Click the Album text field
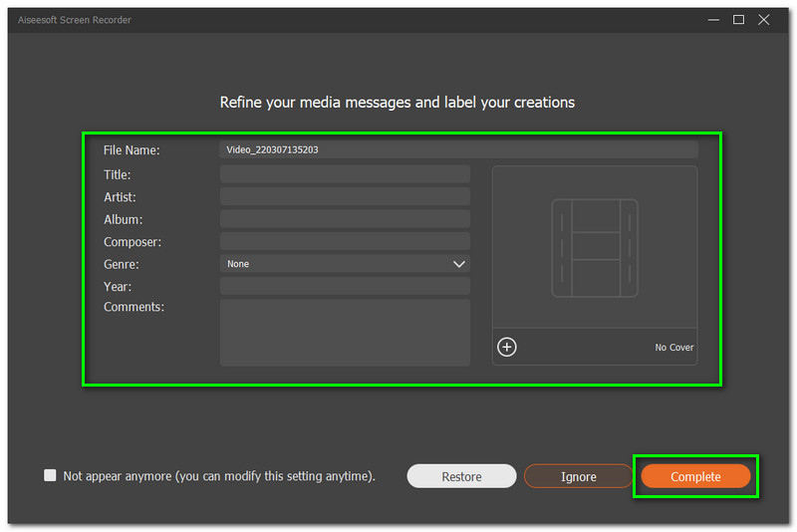 click(x=344, y=219)
